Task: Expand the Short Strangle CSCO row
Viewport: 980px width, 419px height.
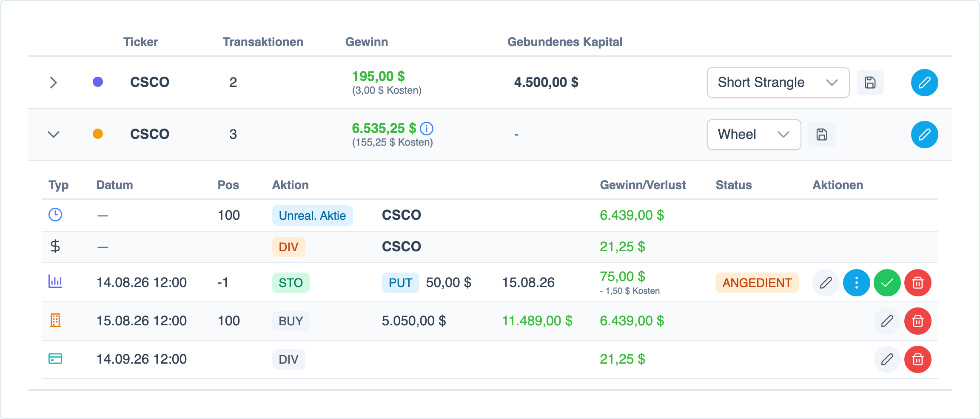Action: coord(54,82)
